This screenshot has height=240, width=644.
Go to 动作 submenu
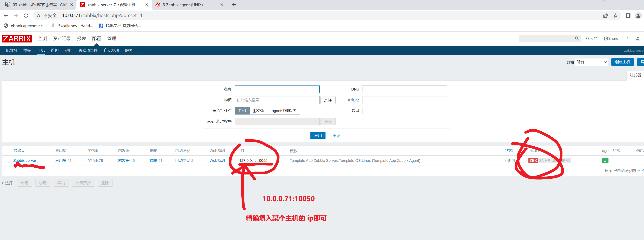coord(69,50)
